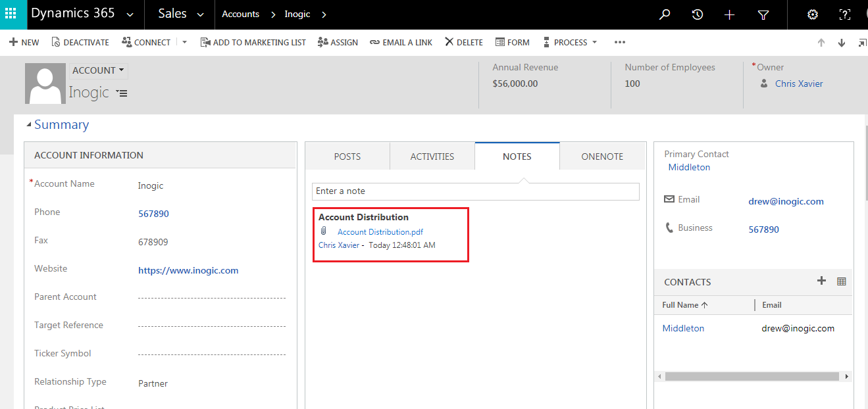
Task: Click the quick create plus icon
Action: (x=729, y=14)
